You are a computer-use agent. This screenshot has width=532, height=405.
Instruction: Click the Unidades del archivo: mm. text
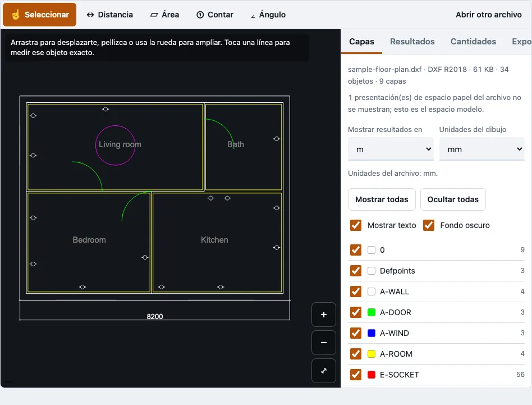[393, 173]
